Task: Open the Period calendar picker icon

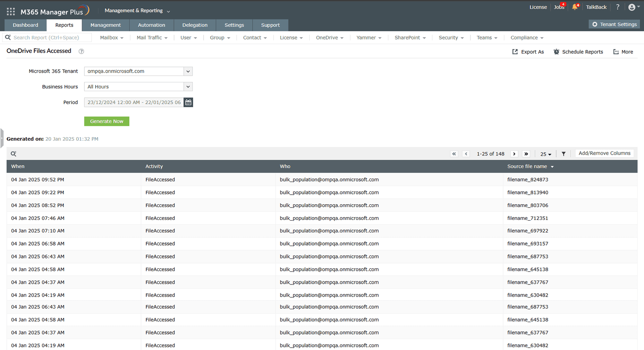Action: tap(188, 102)
